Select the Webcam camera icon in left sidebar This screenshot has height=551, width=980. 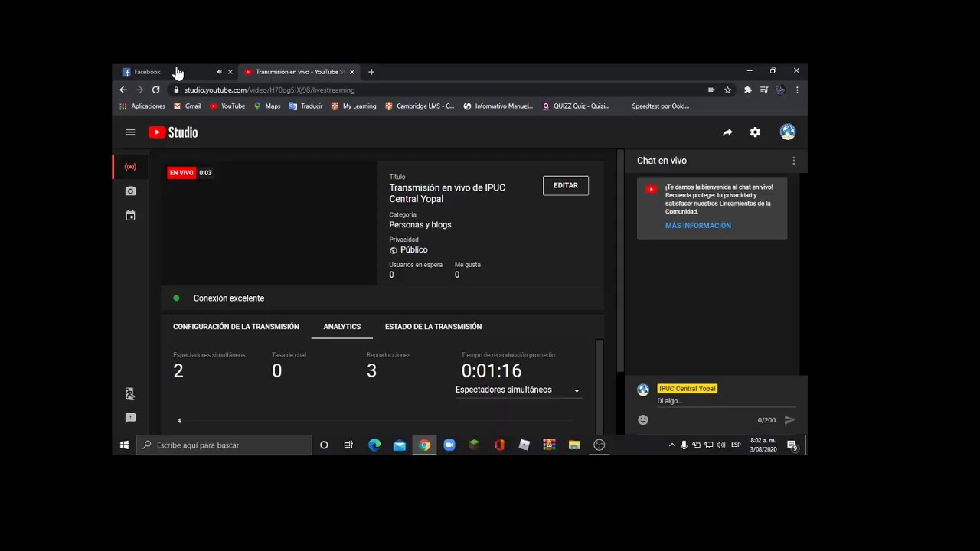point(130,191)
